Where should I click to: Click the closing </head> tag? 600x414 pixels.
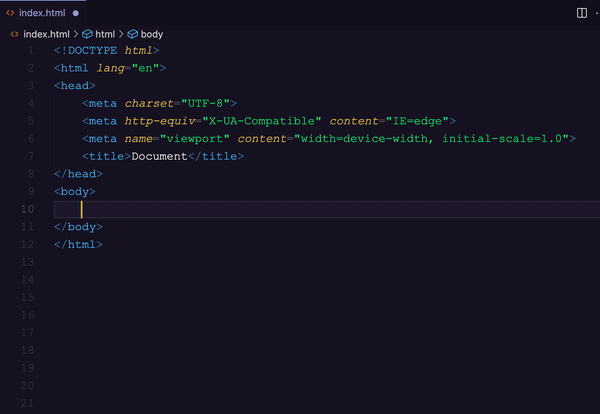click(x=78, y=174)
